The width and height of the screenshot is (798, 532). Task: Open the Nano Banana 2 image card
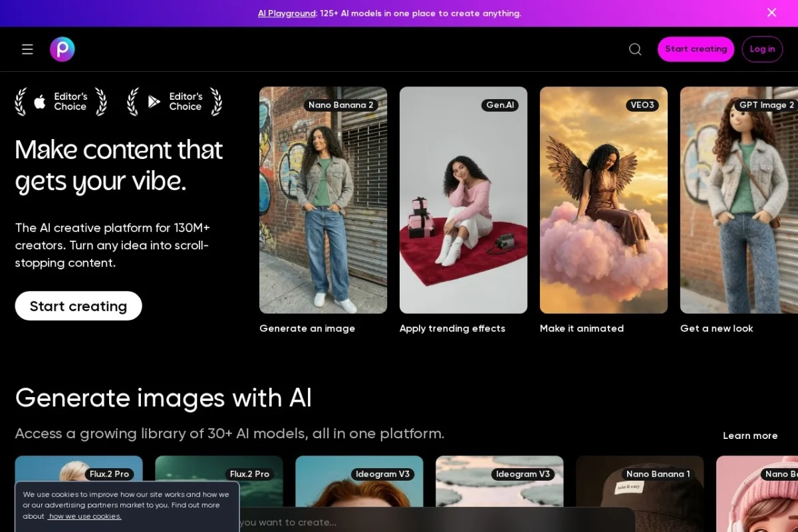tap(323, 200)
